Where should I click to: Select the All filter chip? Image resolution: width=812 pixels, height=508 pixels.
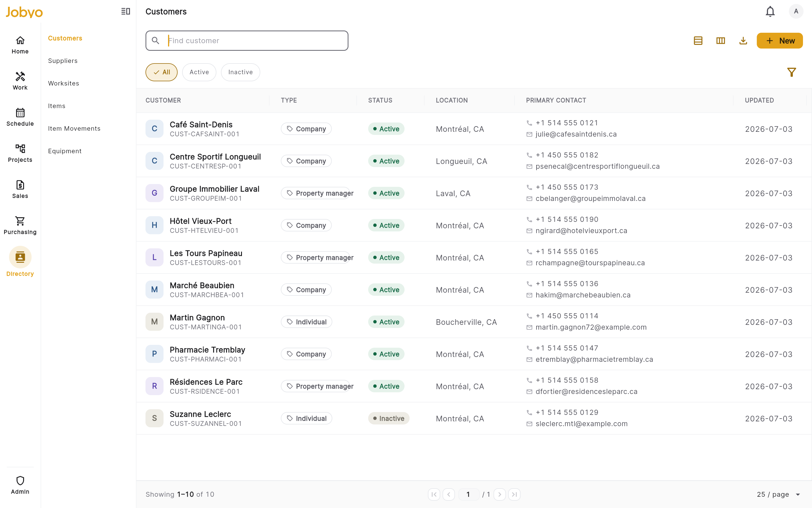coord(161,72)
